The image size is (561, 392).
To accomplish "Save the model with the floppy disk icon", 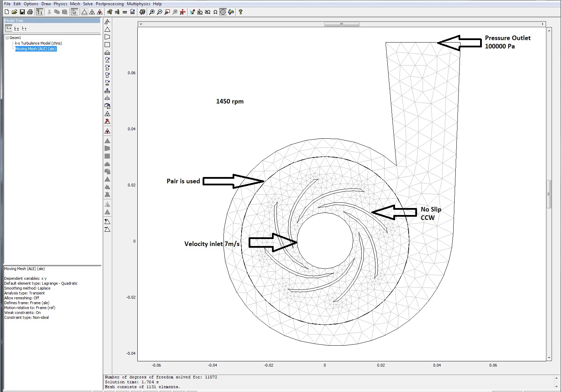I will [x=22, y=12].
